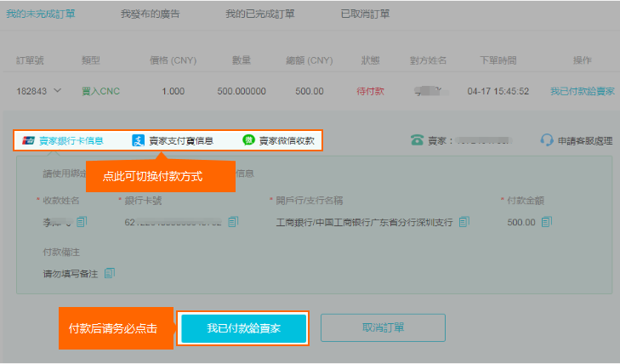620x364 pixels.
Task: Switch to 我發布的廣告 tab
Action: tap(151, 14)
